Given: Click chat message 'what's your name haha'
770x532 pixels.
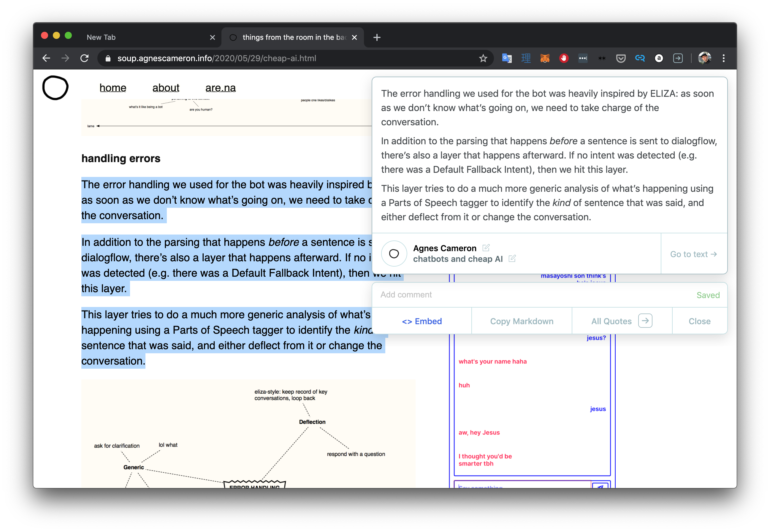Looking at the screenshot, I should click(x=492, y=361).
